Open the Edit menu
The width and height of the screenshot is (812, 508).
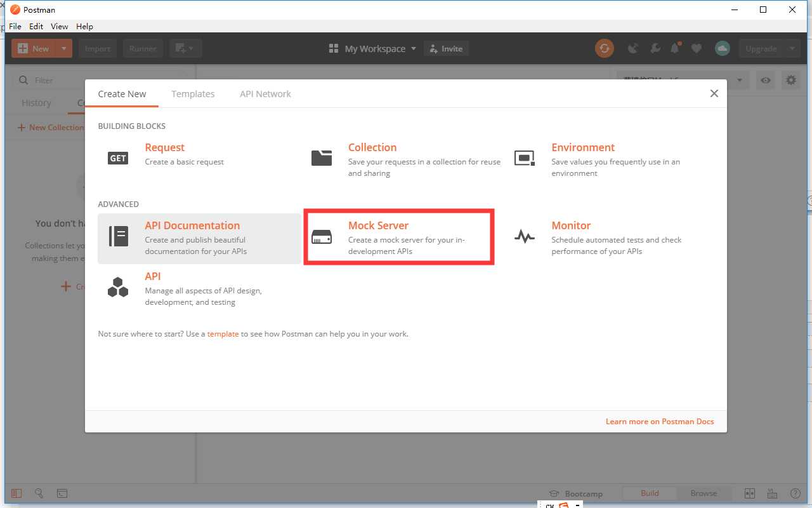[x=36, y=26]
